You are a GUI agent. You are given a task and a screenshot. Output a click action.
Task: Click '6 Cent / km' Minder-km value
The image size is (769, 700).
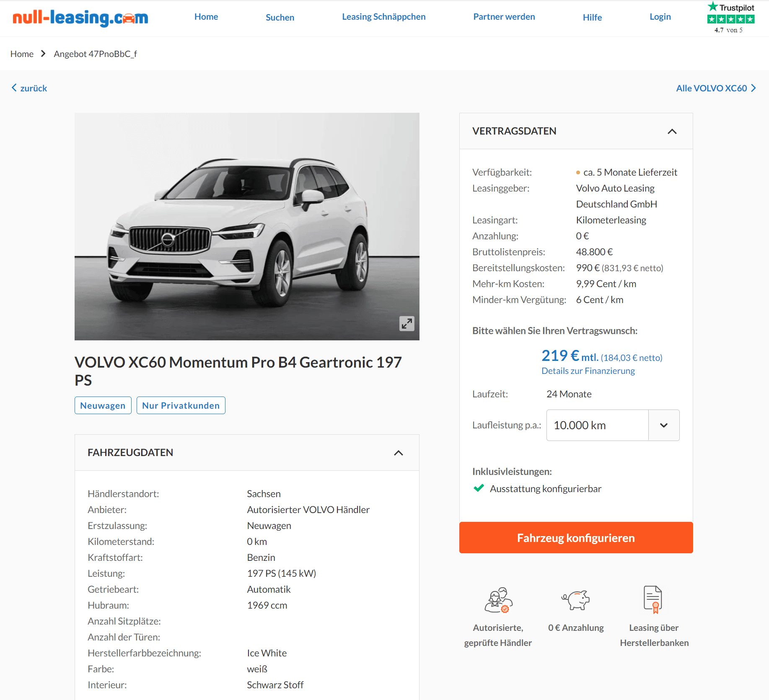coord(600,300)
